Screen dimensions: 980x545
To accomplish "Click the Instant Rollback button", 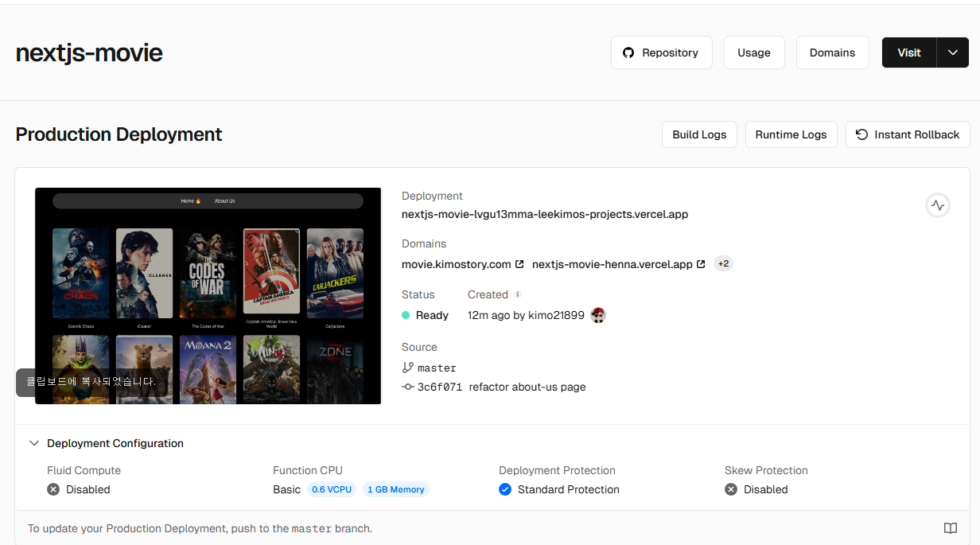I will coord(908,134).
